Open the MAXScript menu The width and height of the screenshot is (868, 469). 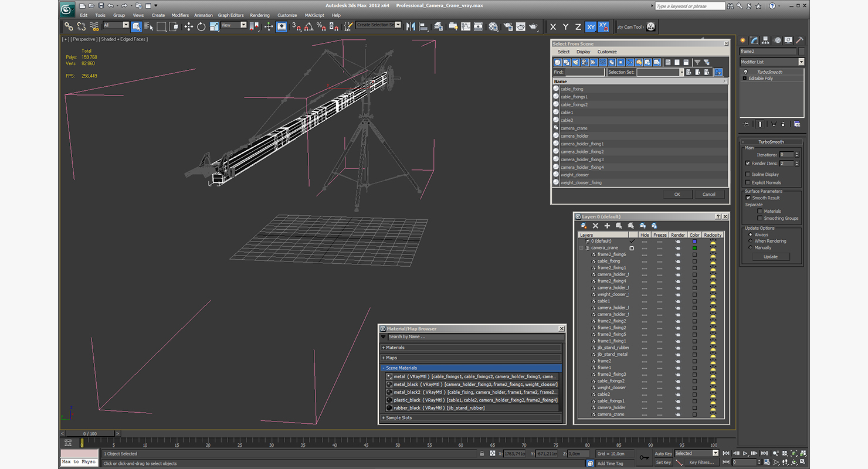tap(314, 15)
